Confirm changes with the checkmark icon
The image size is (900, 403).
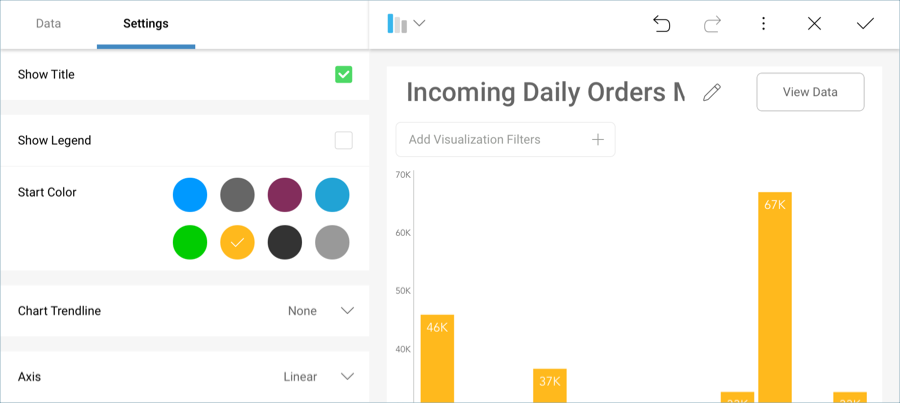(865, 24)
